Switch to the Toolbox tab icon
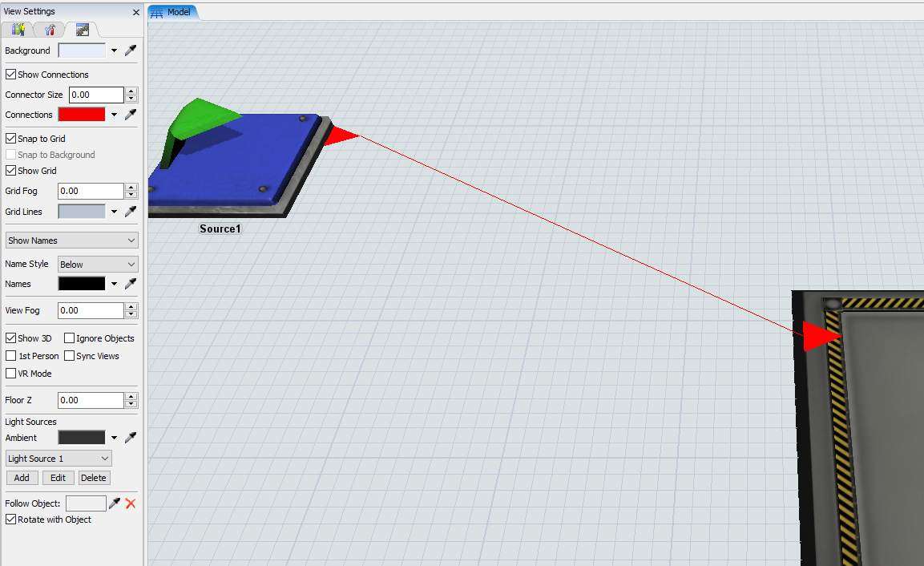This screenshot has height=566, width=924. pyautogui.click(x=50, y=30)
